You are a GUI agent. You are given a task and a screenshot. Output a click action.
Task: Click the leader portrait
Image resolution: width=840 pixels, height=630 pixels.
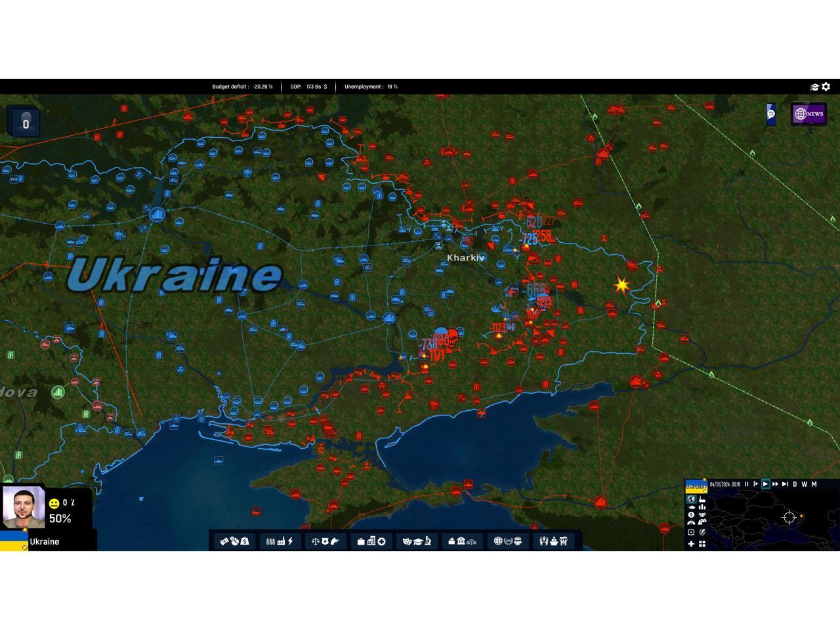[24, 507]
